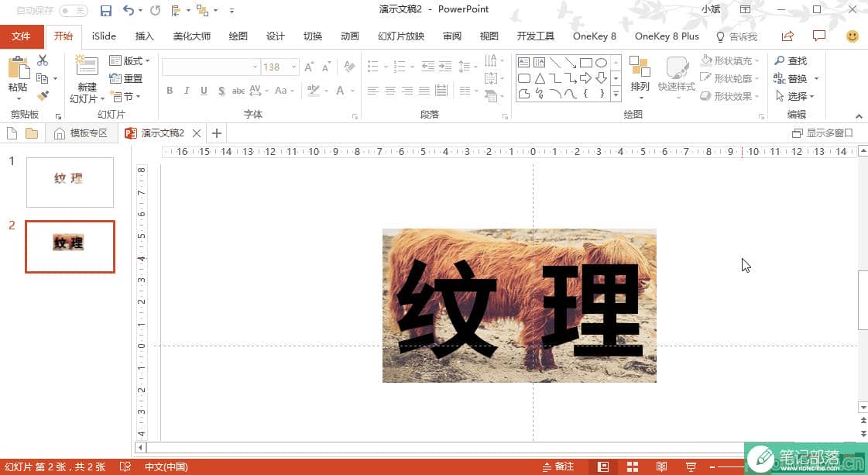This screenshot has height=475, width=868.
Task: Click the Align Right paragraph icon
Action: (407, 91)
